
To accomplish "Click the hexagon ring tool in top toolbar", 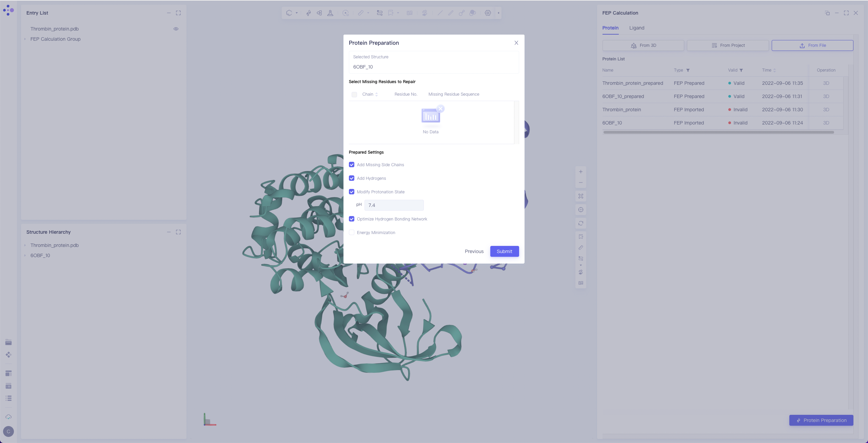I will (289, 13).
